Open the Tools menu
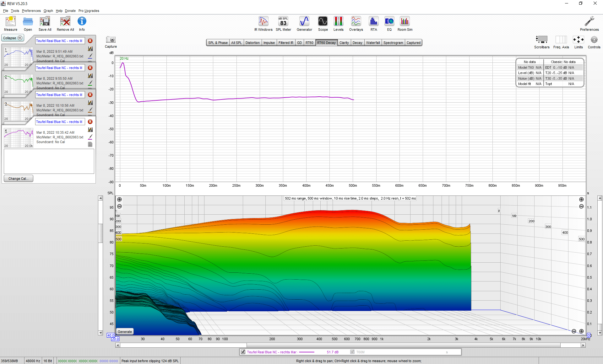603x364 pixels. (x=15, y=11)
